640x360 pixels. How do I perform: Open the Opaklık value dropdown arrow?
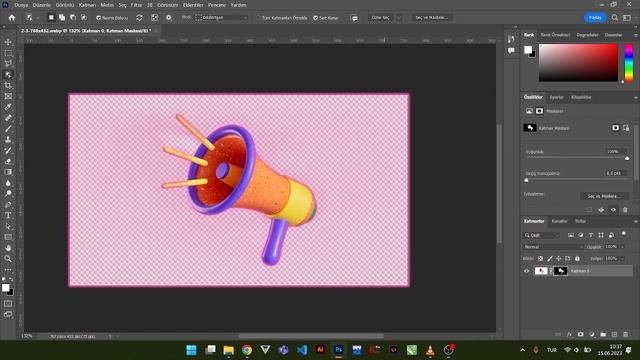pyautogui.click(x=622, y=247)
